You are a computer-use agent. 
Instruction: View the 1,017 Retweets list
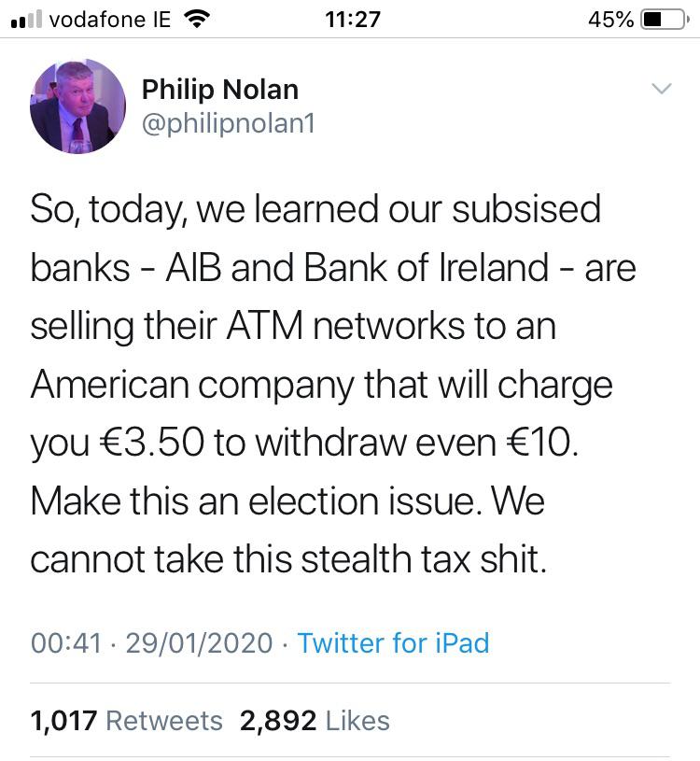pos(63,720)
